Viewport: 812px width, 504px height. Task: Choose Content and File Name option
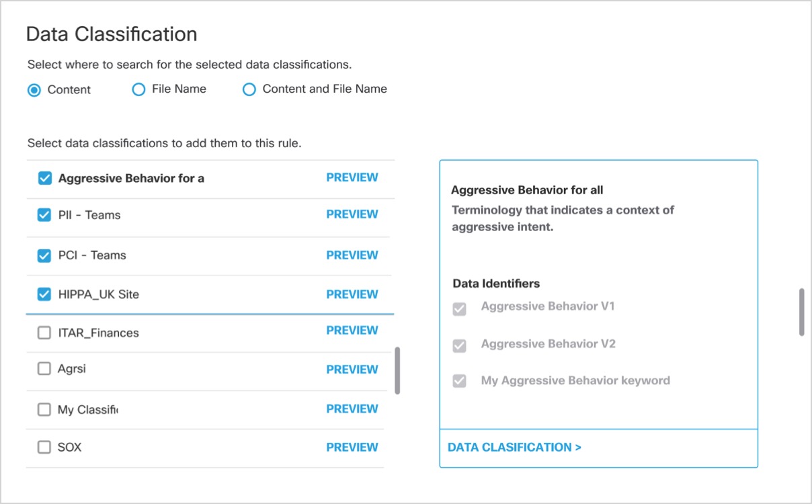(249, 89)
